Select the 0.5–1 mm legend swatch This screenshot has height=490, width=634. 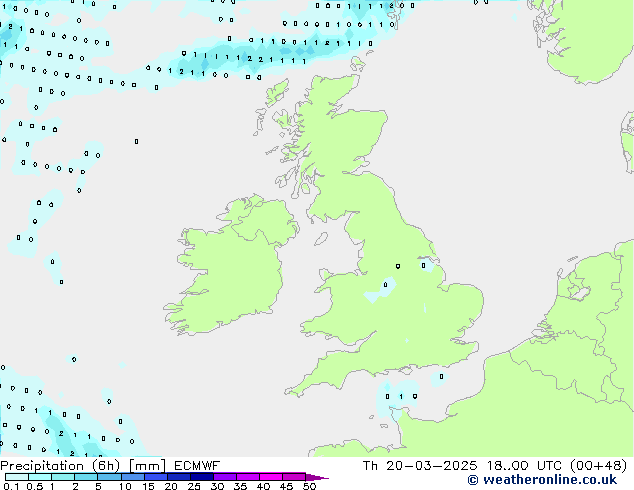tap(40, 477)
